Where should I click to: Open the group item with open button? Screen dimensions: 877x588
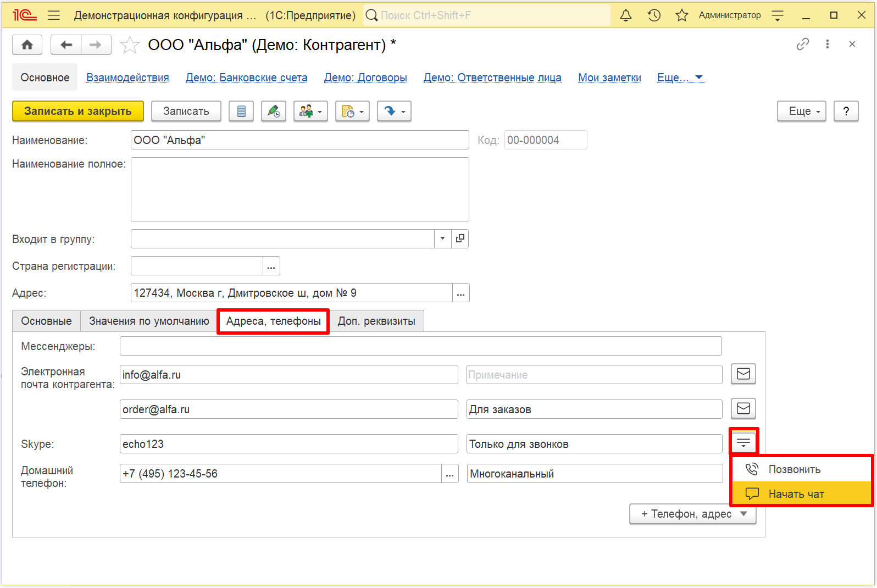pos(460,238)
